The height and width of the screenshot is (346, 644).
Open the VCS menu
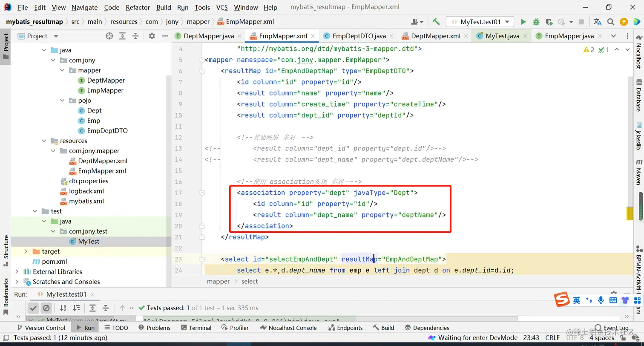pyautogui.click(x=222, y=7)
